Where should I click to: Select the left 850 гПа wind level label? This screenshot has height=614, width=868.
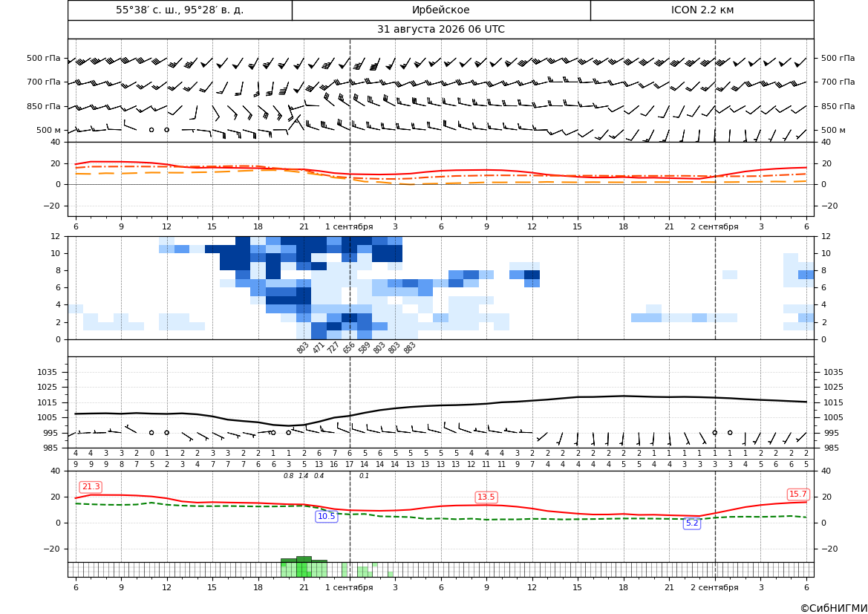click(x=44, y=106)
